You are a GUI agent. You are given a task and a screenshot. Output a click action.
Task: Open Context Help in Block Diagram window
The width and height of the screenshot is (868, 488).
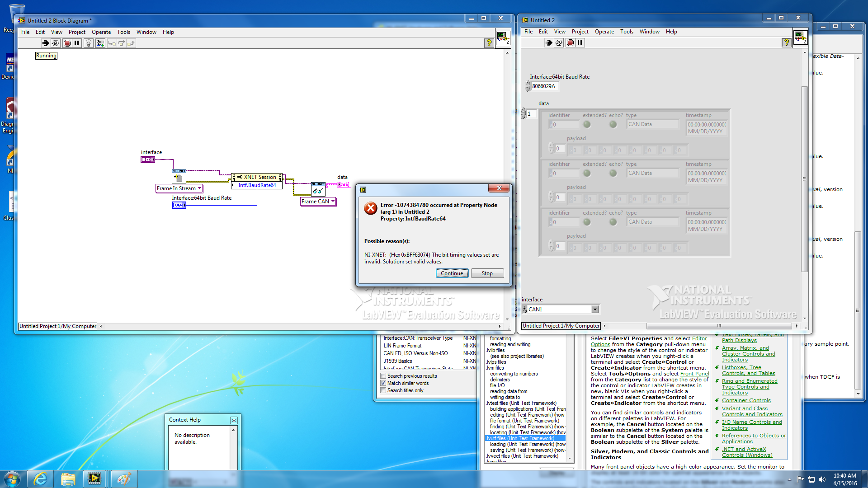[489, 43]
